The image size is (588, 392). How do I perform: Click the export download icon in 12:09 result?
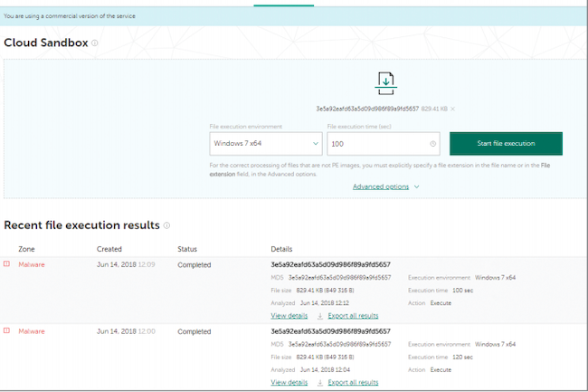click(x=320, y=316)
